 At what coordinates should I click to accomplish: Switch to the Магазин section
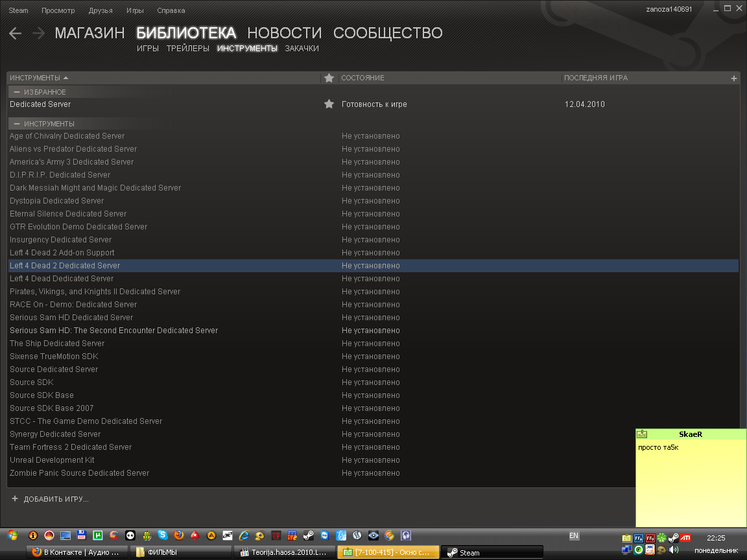[x=89, y=33]
